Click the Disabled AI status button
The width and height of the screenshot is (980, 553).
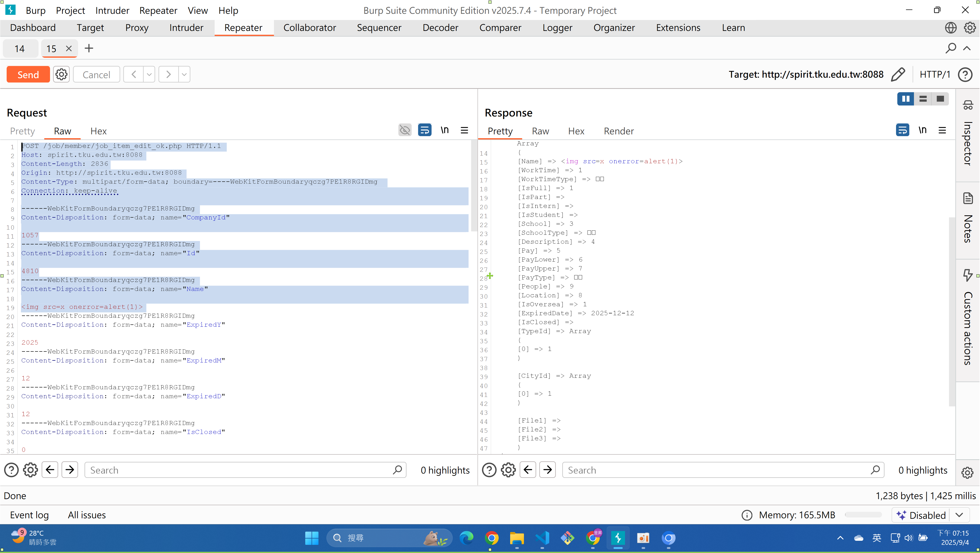pos(921,515)
